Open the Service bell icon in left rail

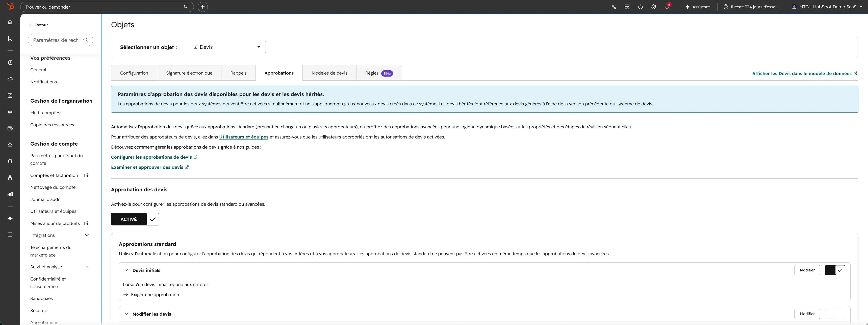(10, 145)
